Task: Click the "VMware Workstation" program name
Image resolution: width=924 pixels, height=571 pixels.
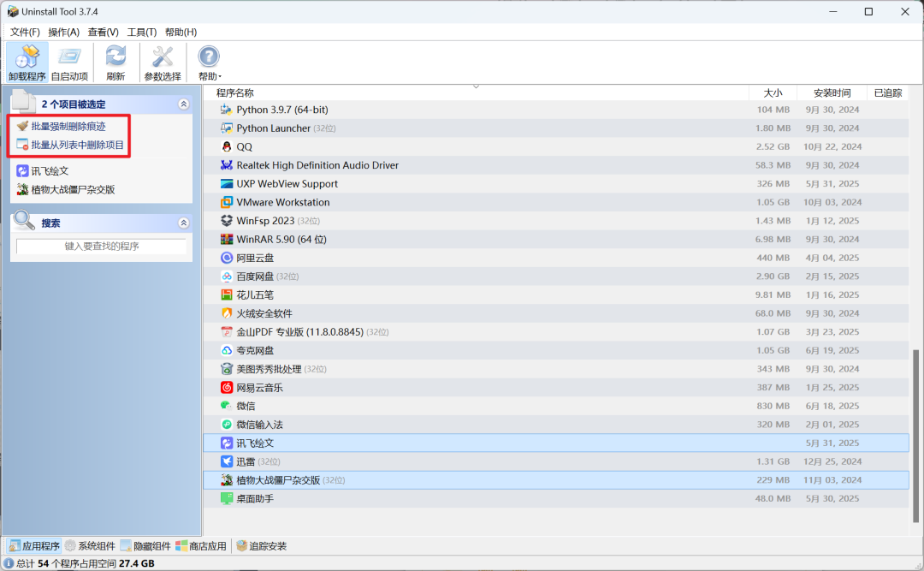Action: click(283, 202)
